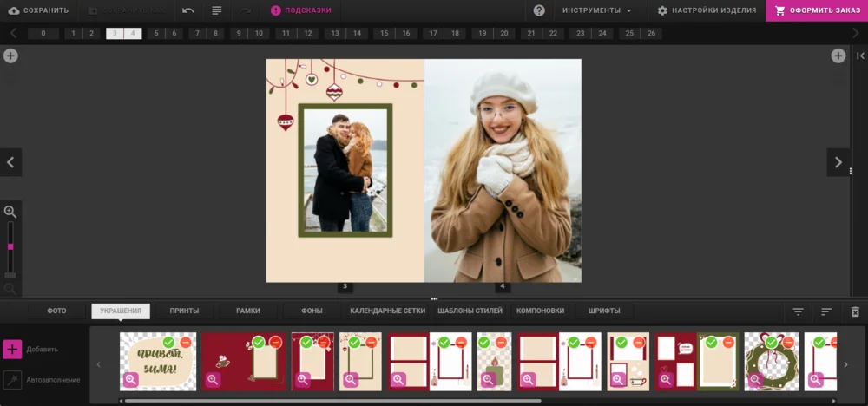Toggle green checkmark on 'привет, зима!' sticker
The width and height of the screenshot is (868, 406).
tap(168, 343)
